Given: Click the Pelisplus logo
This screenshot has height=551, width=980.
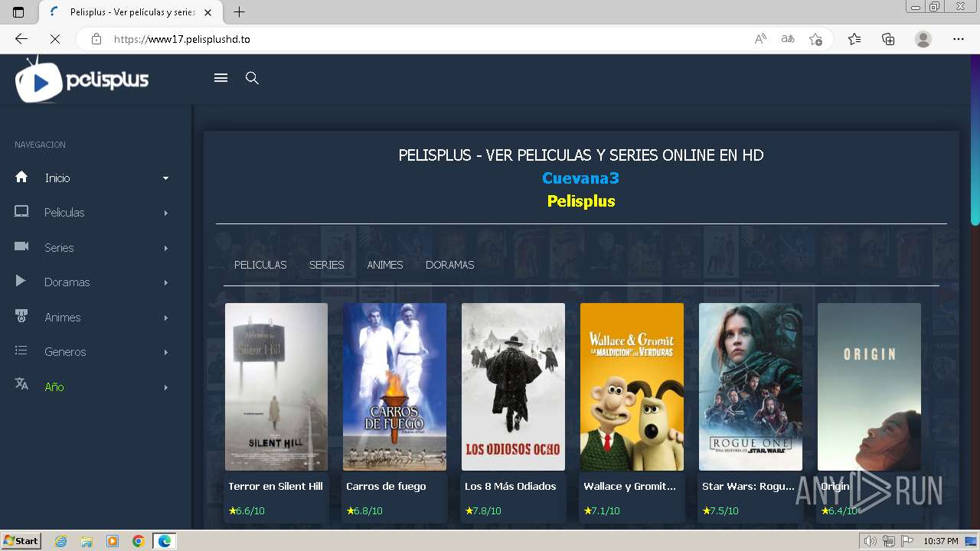Looking at the screenshot, I should coord(82,79).
